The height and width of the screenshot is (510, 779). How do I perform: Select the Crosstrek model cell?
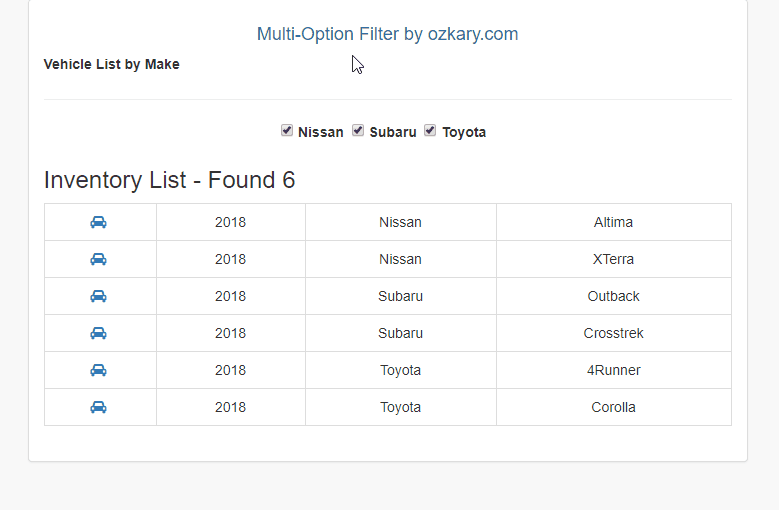click(614, 333)
